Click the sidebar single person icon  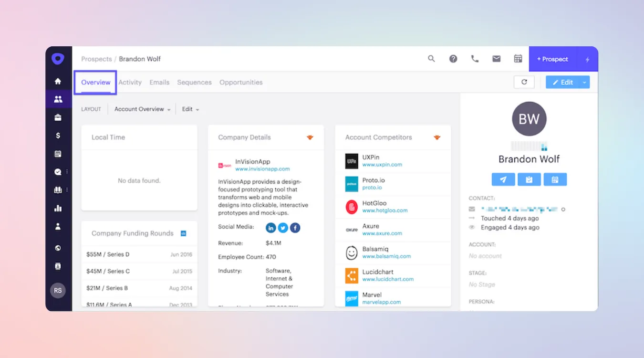pos(58,226)
